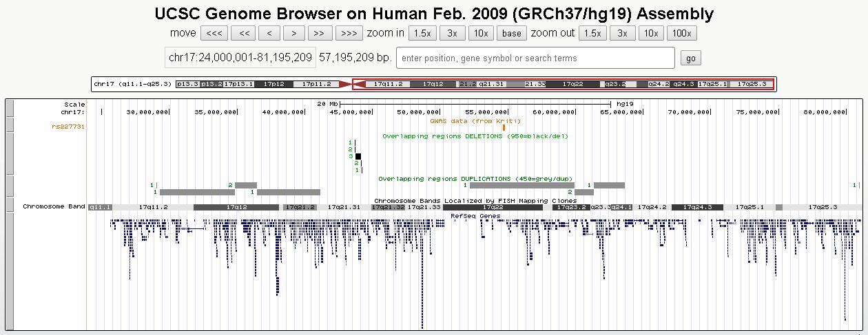The width and height of the screenshot is (868, 335).
Task: Open the RefSeq Genes track title
Action: click(x=475, y=216)
